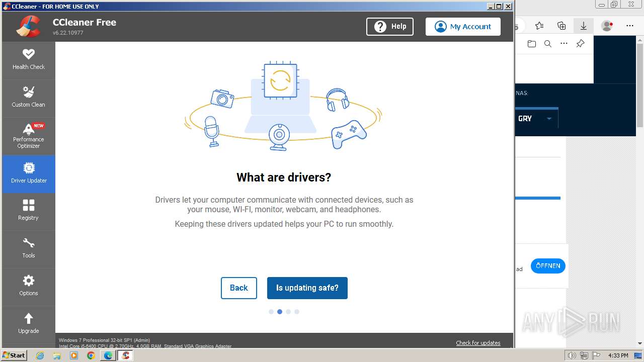Open Internet Explorer from taskbar
This screenshot has height=362, width=644.
[40, 355]
